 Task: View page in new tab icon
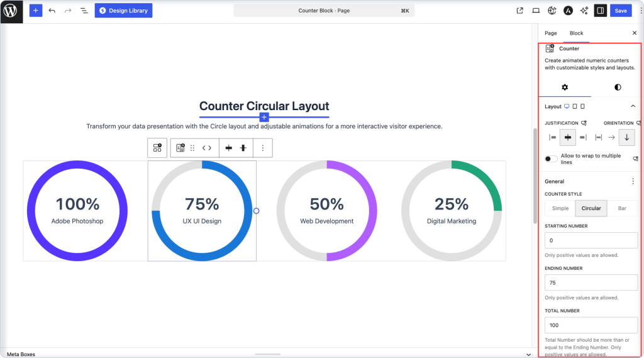tap(519, 11)
